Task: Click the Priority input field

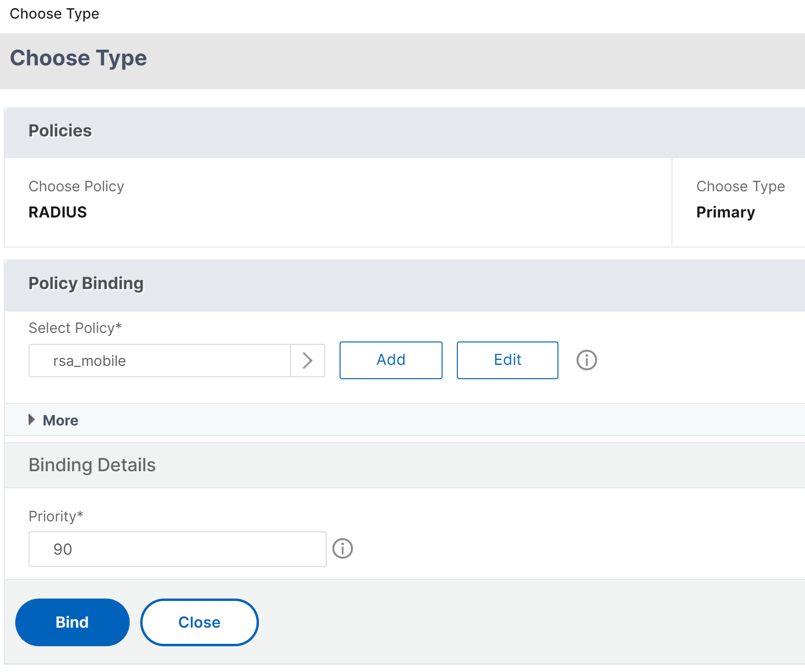Action: tap(177, 549)
